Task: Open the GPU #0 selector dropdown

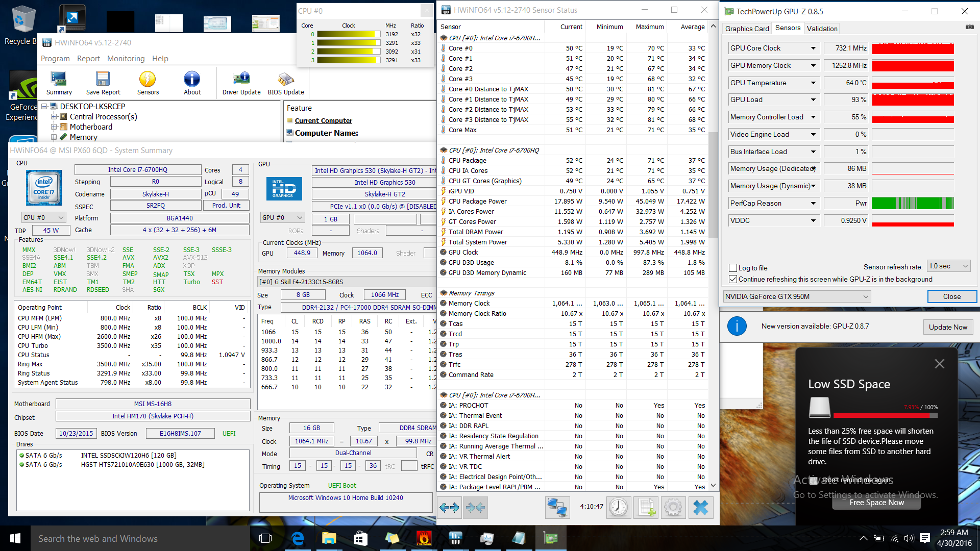Action: (282, 217)
